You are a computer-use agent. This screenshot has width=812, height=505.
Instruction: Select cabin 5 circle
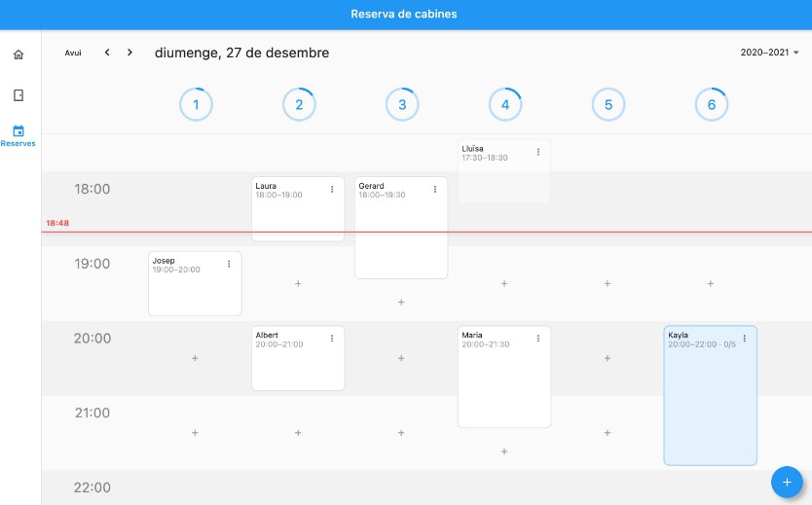(608, 104)
